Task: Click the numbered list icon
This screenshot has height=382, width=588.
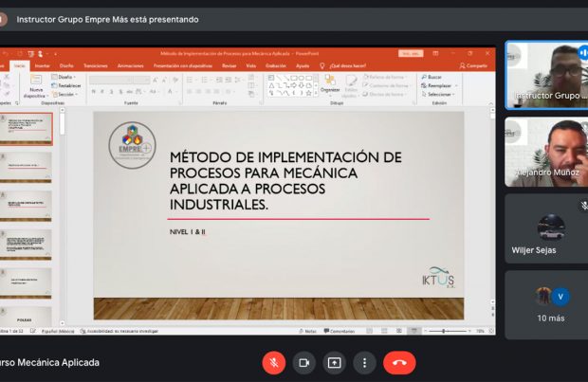Action: click(x=205, y=80)
